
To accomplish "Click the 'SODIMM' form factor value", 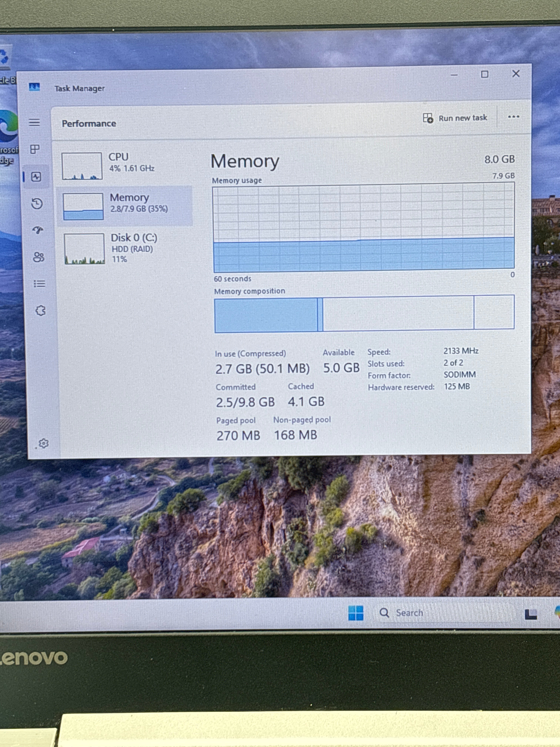I will (459, 374).
